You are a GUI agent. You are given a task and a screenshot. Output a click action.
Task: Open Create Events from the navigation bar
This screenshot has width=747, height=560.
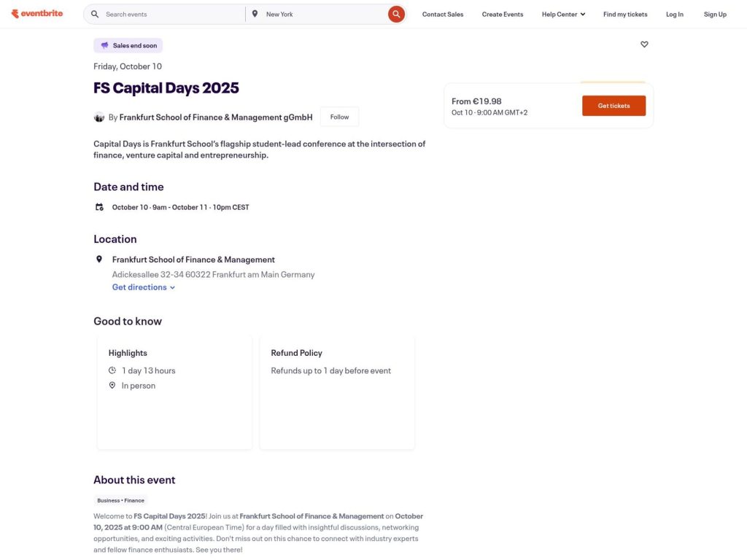(x=502, y=13)
